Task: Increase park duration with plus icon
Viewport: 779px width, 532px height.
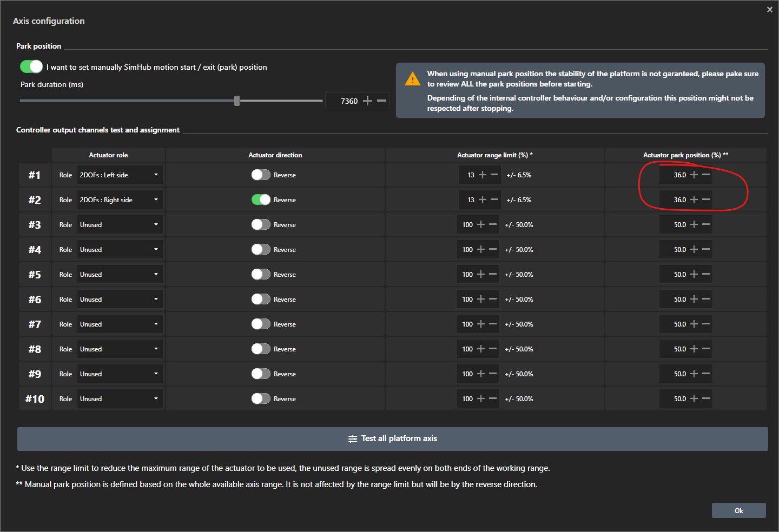Action: 368,101
